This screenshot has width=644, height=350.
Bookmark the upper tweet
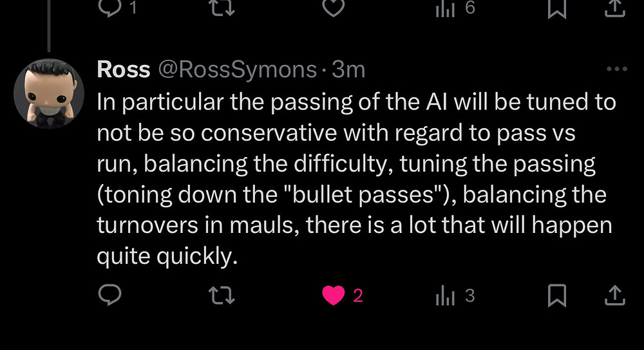coord(557,8)
